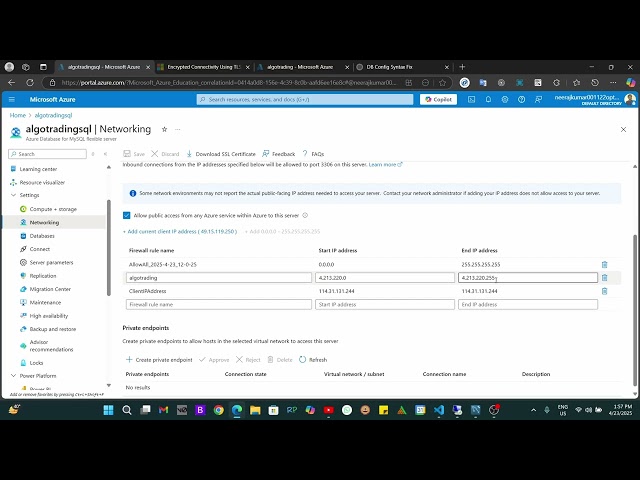Open Visual Studio Code from taskbar
Image resolution: width=640 pixels, height=480 pixels.
tap(439, 410)
